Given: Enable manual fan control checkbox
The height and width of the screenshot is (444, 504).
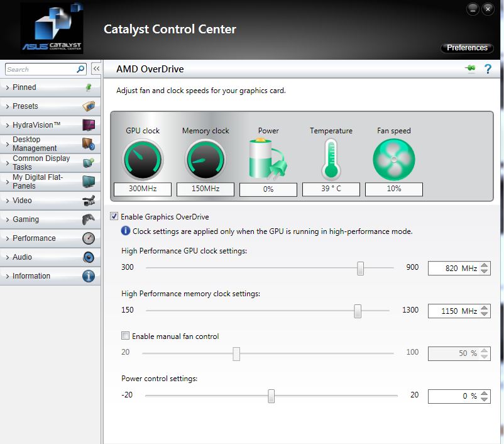Looking at the screenshot, I should (x=125, y=336).
